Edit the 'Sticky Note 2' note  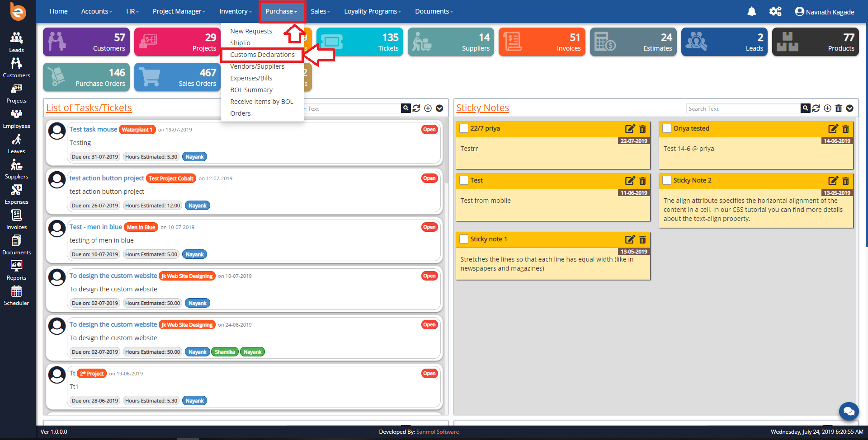coord(833,181)
